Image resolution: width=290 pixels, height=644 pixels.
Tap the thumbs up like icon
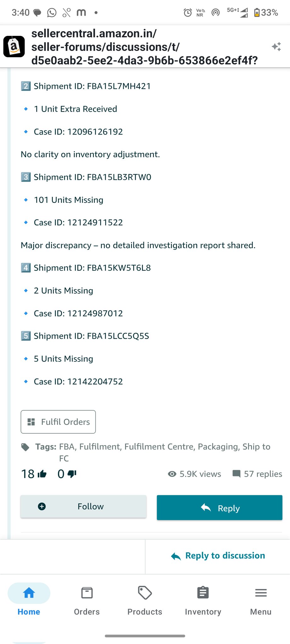click(x=42, y=474)
